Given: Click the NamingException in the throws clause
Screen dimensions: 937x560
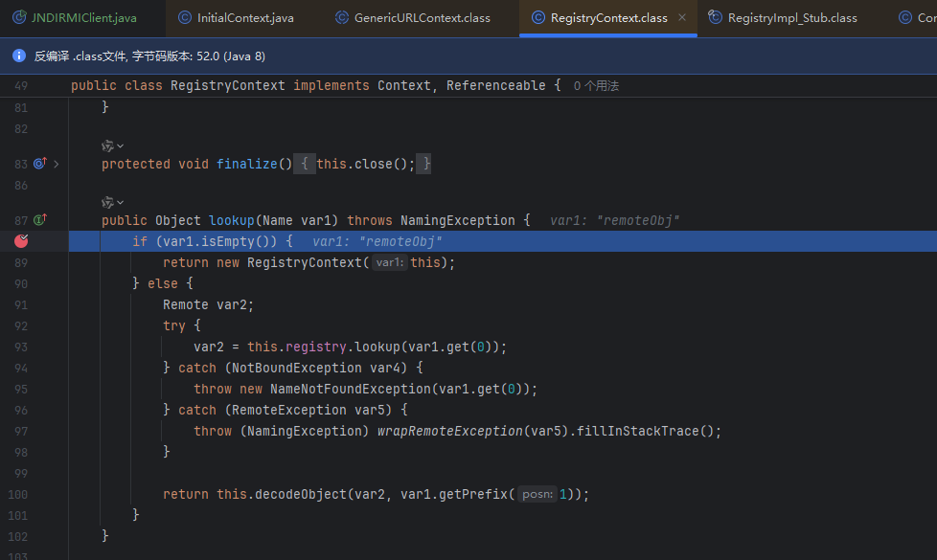Looking at the screenshot, I should (x=458, y=220).
